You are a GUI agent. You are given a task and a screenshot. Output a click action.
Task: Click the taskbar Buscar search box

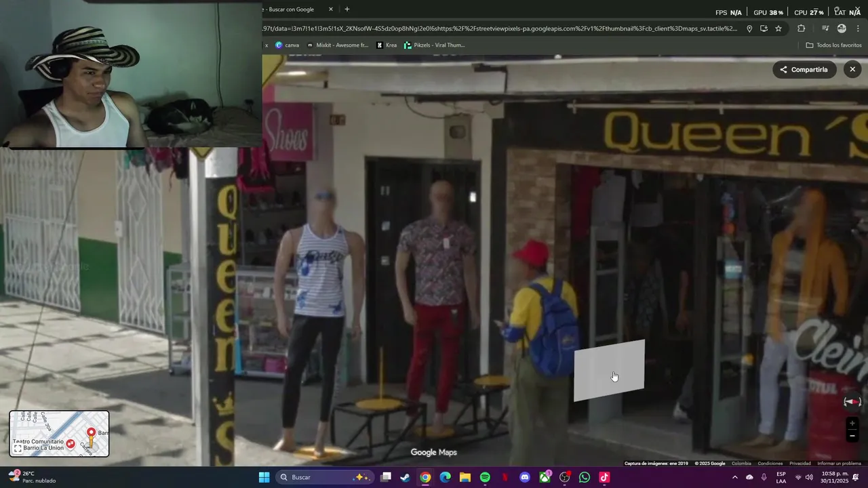point(325,477)
